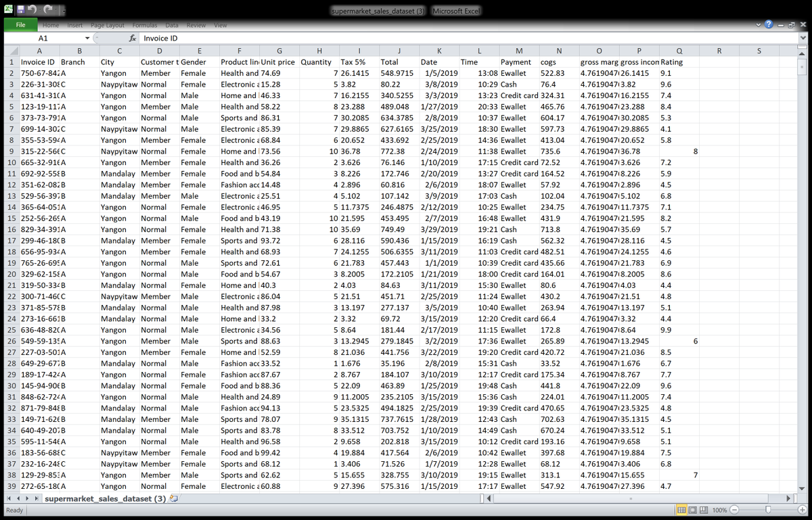Click the Payment header cell
Image resolution: width=812 pixels, height=520 pixels.
(519, 62)
